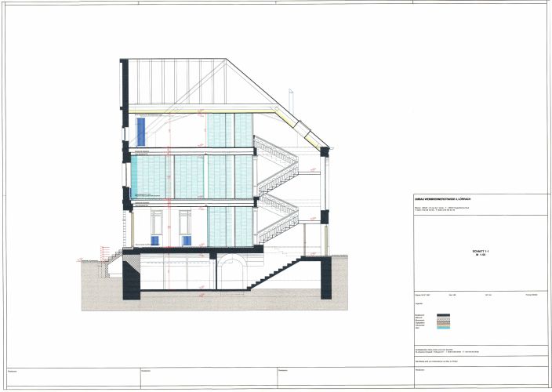This screenshot has height=392, width=552.
Task: Click the black basement staircase
Action: tap(274, 274)
